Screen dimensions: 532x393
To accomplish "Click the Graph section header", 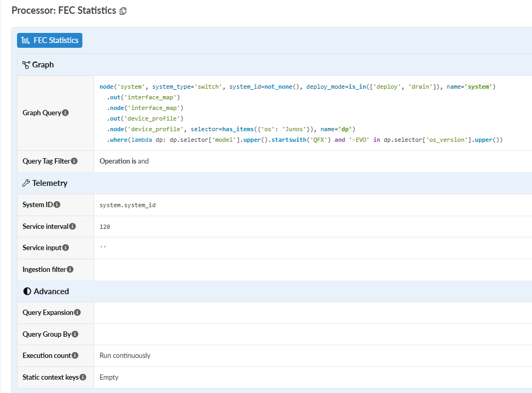I will (x=274, y=65).
